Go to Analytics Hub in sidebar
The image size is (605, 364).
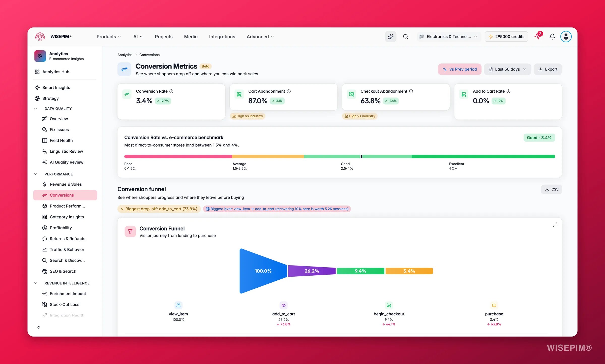click(65, 72)
